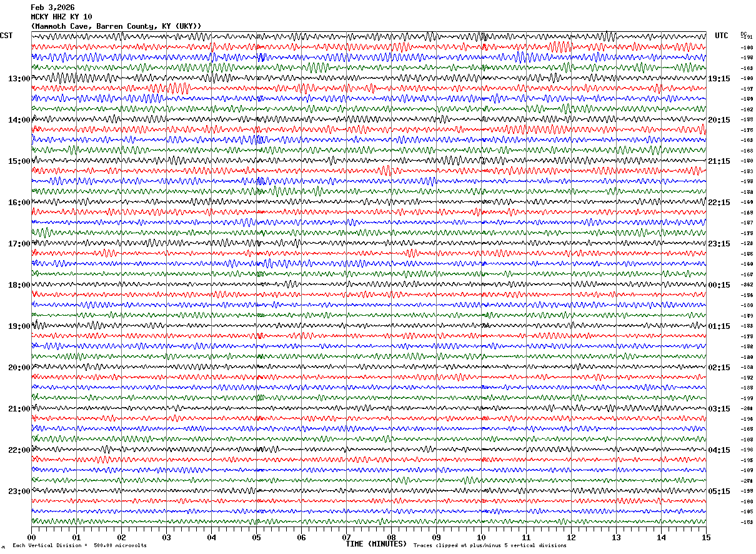
Task: Click minute tick 11 on the time axis
Action: click(x=526, y=537)
